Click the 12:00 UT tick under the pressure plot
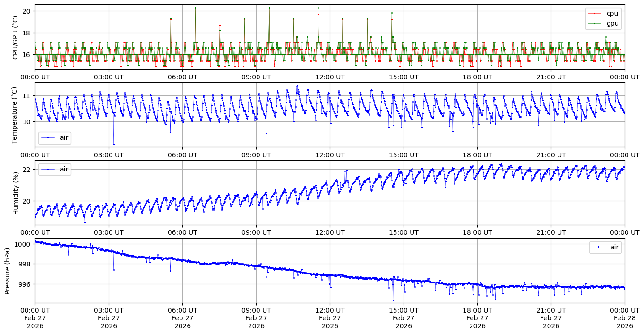The width and height of the screenshot is (644, 334). (x=330, y=310)
